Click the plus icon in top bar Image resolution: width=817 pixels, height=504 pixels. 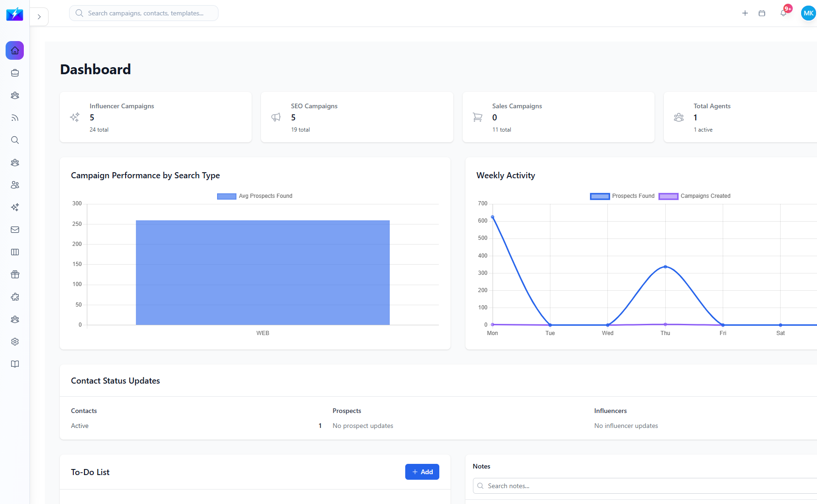(x=745, y=13)
